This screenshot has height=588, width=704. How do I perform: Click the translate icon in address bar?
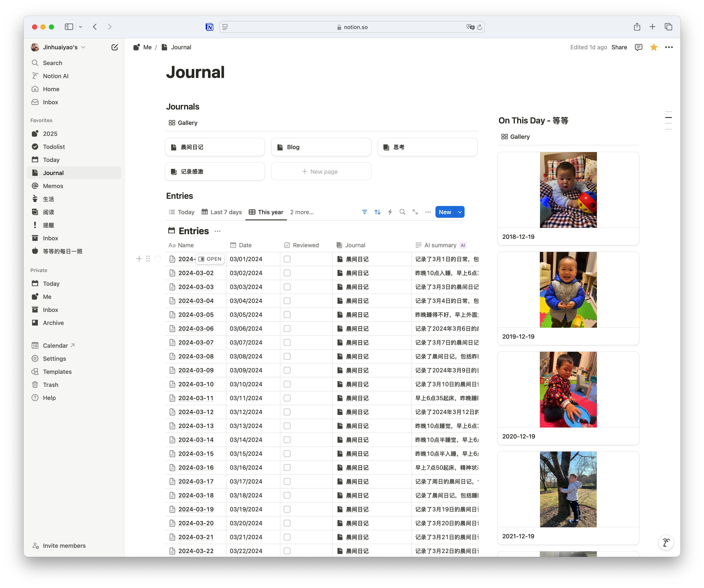[x=470, y=27]
